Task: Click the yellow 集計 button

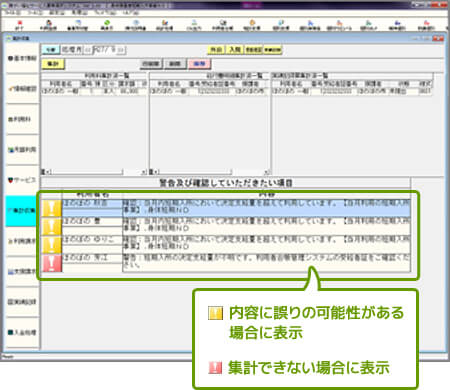Action: click(x=53, y=63)
